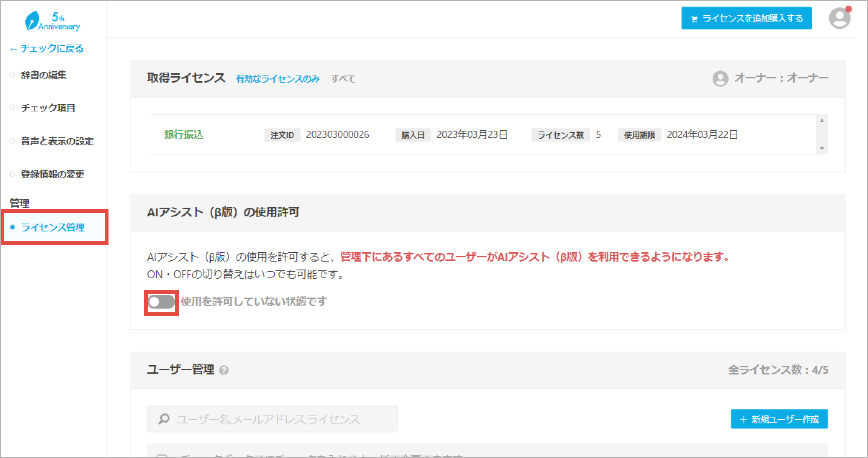Go to チェック項目 in sidebar
This screenshot has height=458, width=868.
click(x=48, y=108)
